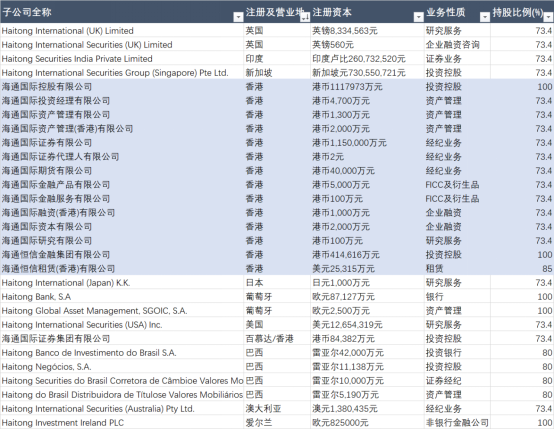Select cell Haitong Securities India Private Limited
This screenshot has height=429, width=554.
point(122,59)
